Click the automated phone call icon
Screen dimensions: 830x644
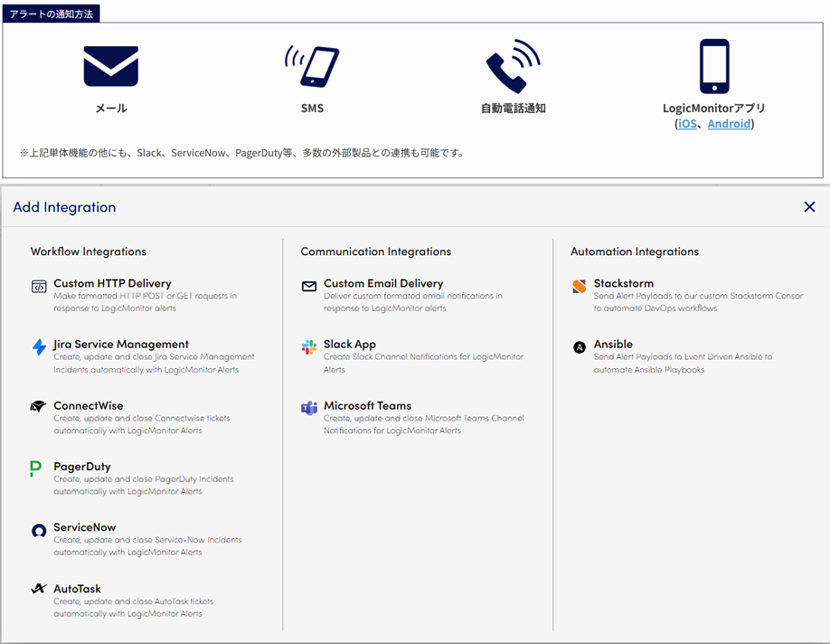(513, 66)
